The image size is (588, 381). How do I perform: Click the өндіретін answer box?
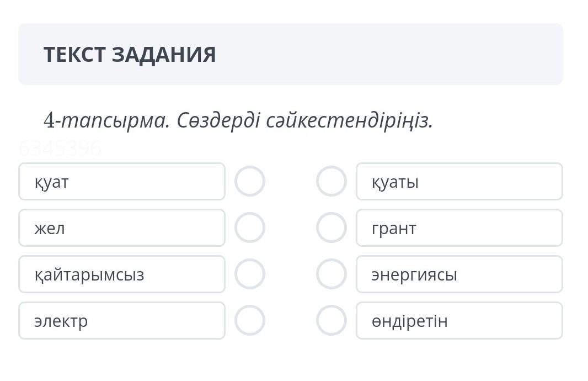click(459, 320)
